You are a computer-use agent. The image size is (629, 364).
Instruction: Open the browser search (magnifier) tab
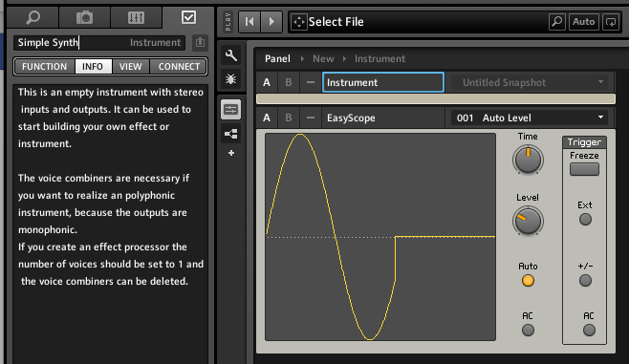[x=33, y=17]
